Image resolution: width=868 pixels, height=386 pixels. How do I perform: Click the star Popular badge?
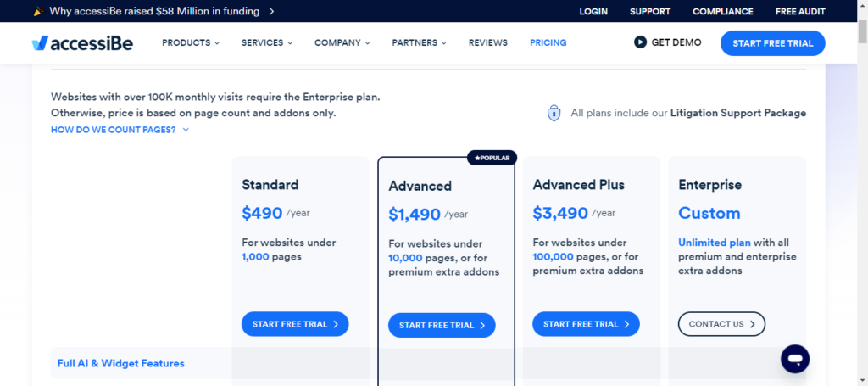click(x=492, y=158)
